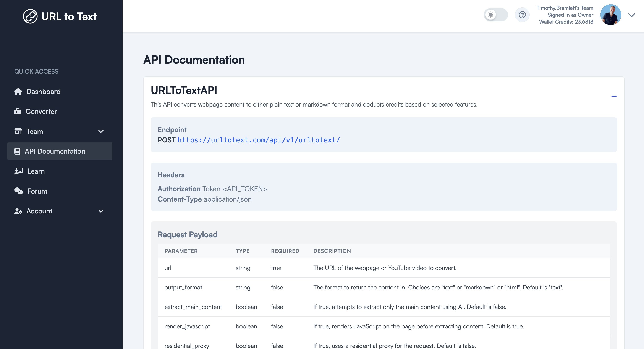The width and height of the screenshot is (644, 349).
Task: Open help via question mark icon
Action: pyautogui.click(x=522, y=15)
